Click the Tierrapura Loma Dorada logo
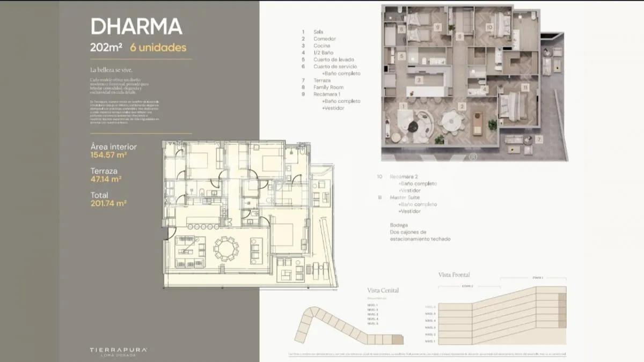The image size is (644, 362). click(119, 351)
